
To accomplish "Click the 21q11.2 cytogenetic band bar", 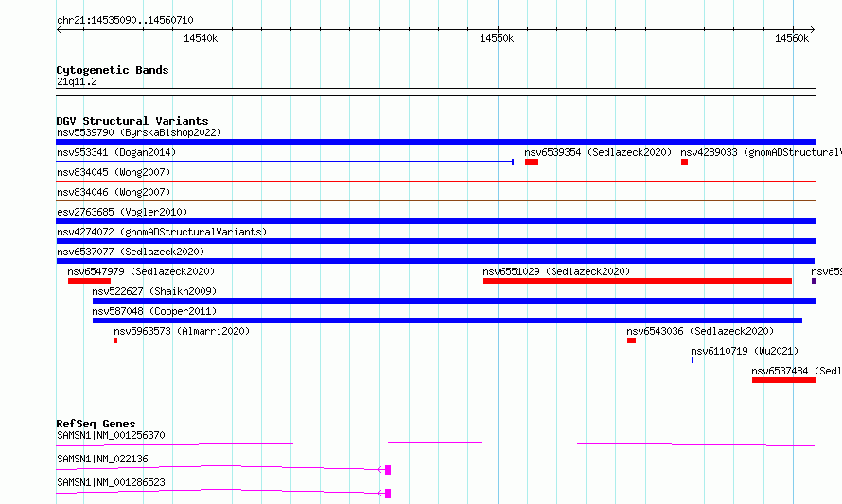I will point(435,92).
